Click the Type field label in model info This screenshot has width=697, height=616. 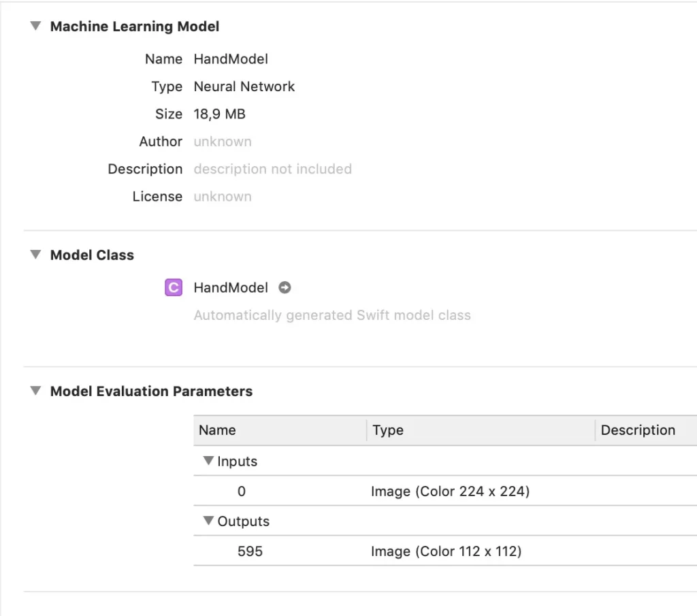pos(167,86)
